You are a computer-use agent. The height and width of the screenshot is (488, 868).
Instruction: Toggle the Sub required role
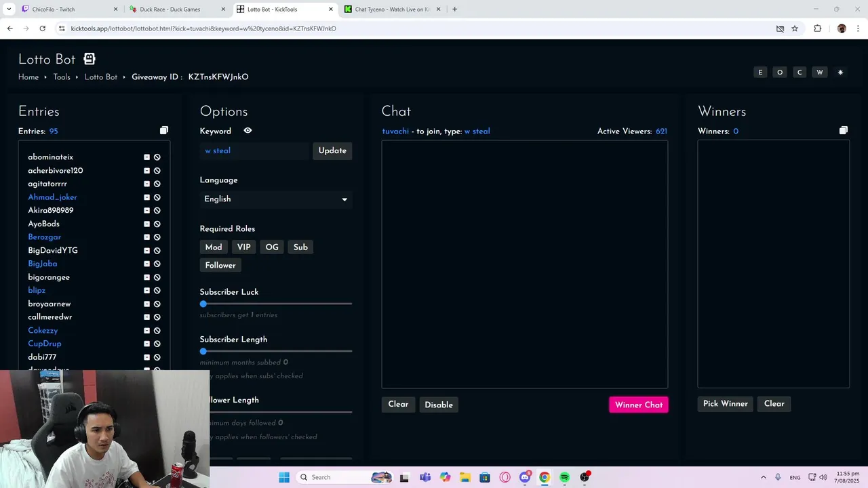coord(300,247)
